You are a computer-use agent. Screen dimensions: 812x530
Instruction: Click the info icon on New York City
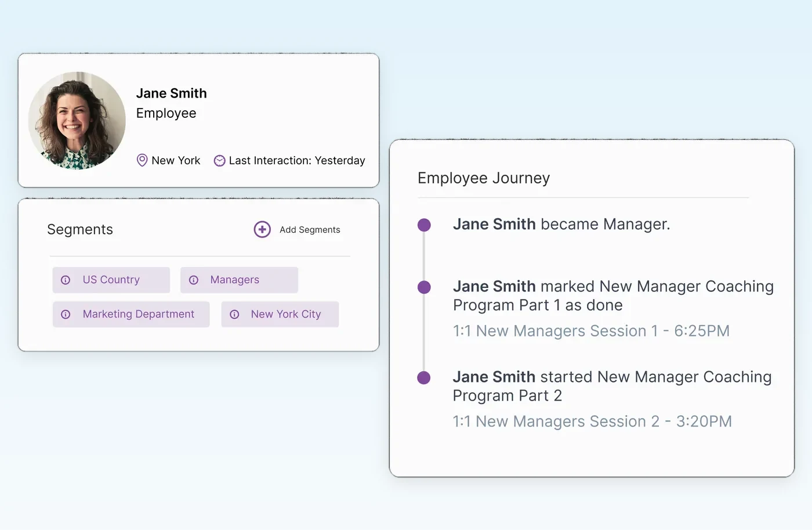(x=234, y=314)
